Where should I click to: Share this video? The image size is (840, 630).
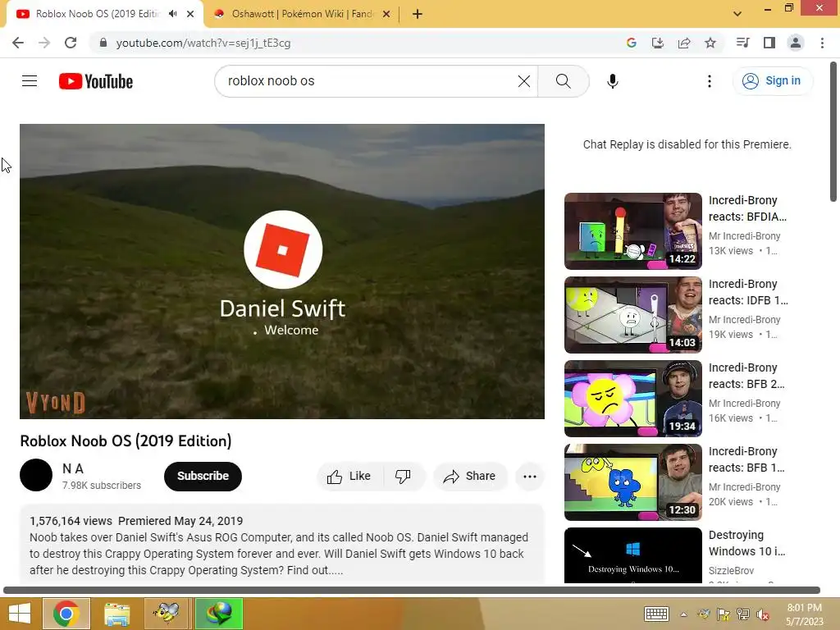click(470, 476)
